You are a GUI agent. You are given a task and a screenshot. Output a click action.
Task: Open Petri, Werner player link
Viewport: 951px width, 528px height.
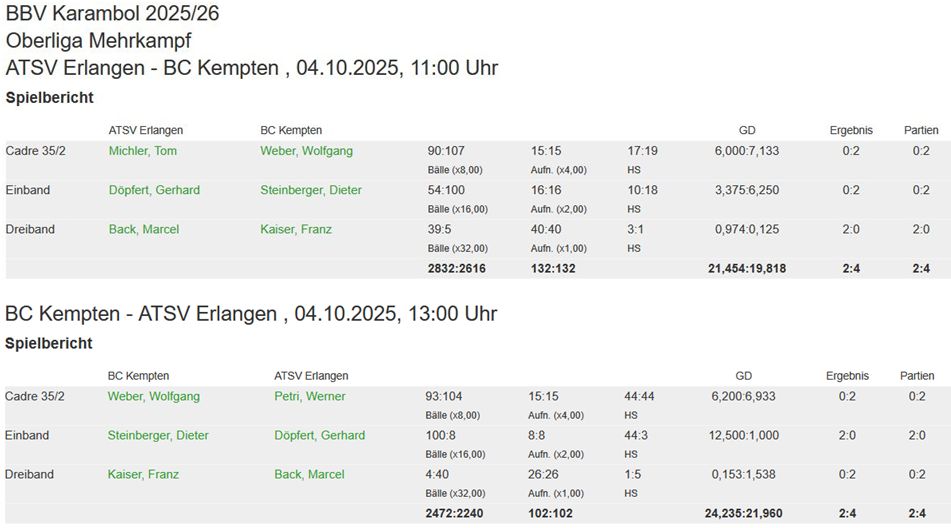pyautogui.click(x=310, y=396)
